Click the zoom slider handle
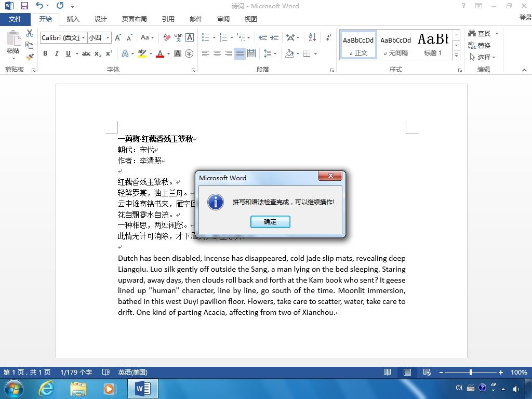This screenshot has height=399, width=532. [471, 372]
